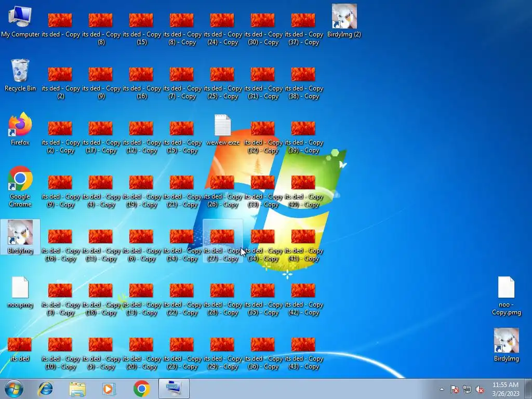Viewport: 532px width, 399px height.
Task: Select 'its ded - Copy (16)' file
Action: 141,84
